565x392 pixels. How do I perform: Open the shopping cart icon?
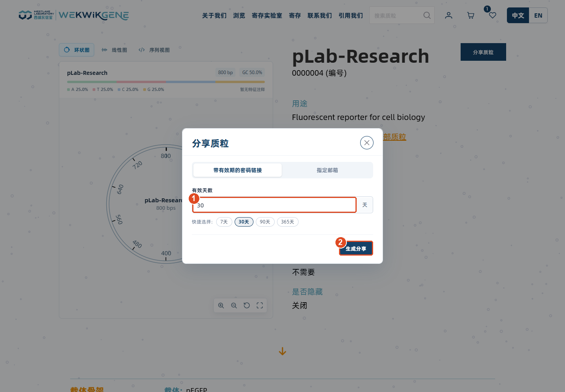(x=470, y=15)
